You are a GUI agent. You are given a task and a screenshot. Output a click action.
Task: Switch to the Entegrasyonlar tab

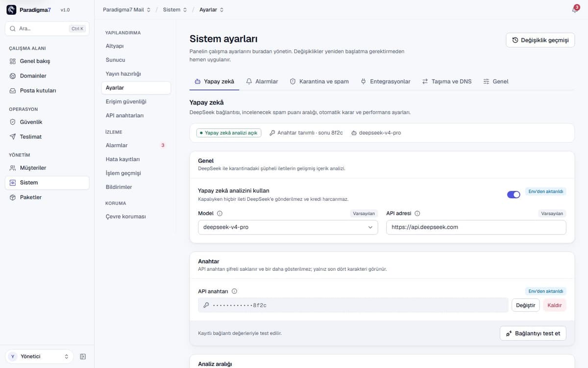tap(386, 81)
